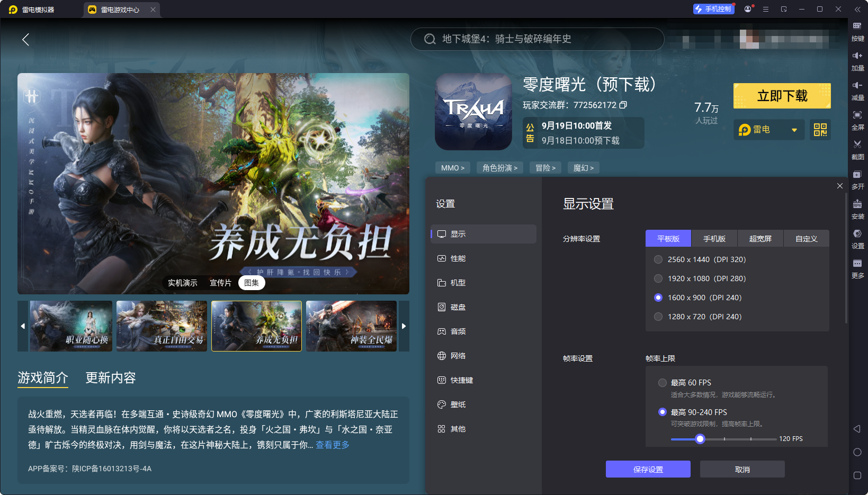Show next gallery thumbnails with right arrow

coord(404,326)
